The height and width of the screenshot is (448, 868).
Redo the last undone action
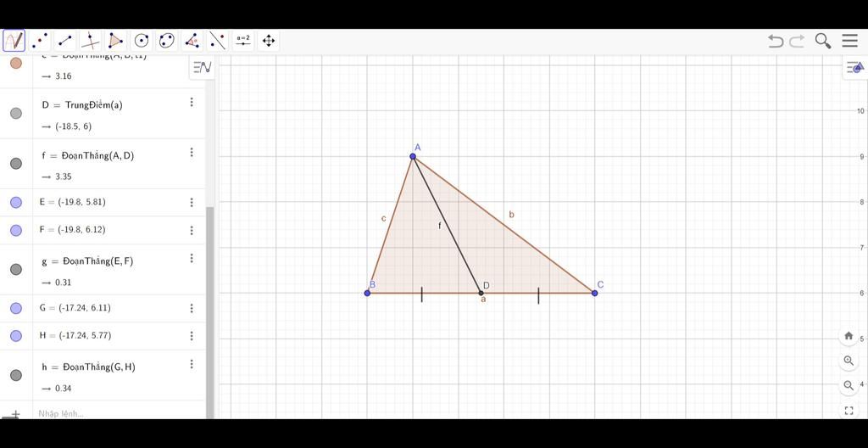(797, 41)
